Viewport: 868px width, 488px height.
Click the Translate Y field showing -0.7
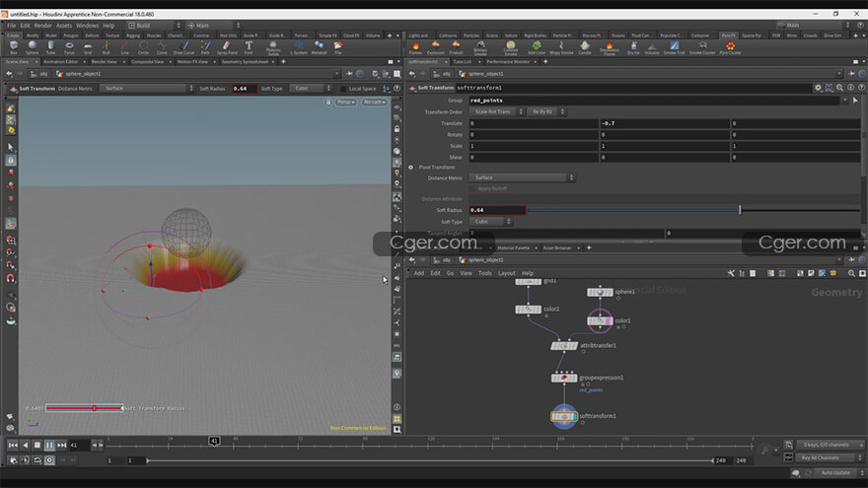point(664,123)
